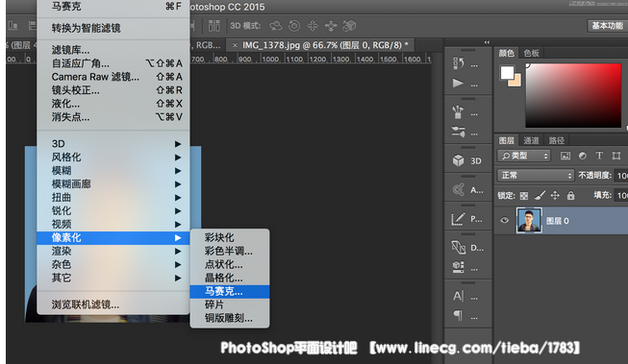Screen dimensions: 628x364
Task: Open the Adjustments panel icon labeled A...
Action: 458,189
